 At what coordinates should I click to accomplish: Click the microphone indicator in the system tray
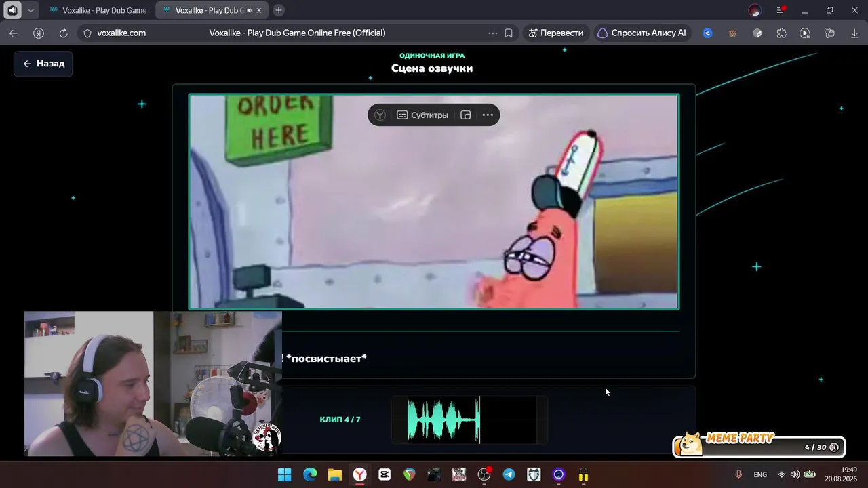click(x=738, y=474)
